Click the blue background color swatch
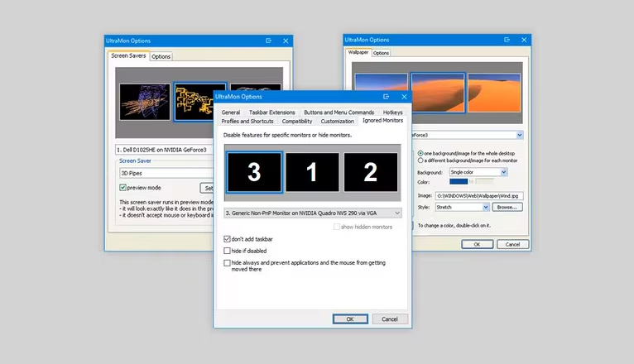Viewport: 634px width, 364px height. point(459,181)
